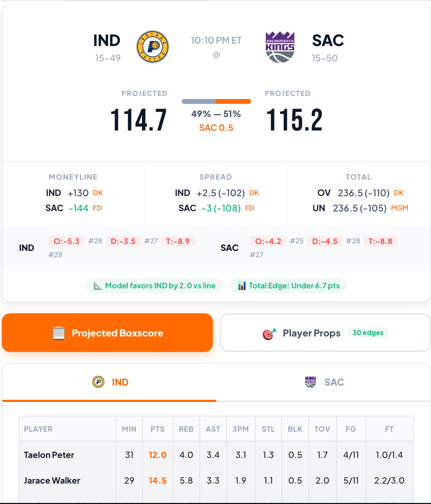Click the Sacramento Kings logo in header
The image size is (431, 504).
click(x=280, y=47)
